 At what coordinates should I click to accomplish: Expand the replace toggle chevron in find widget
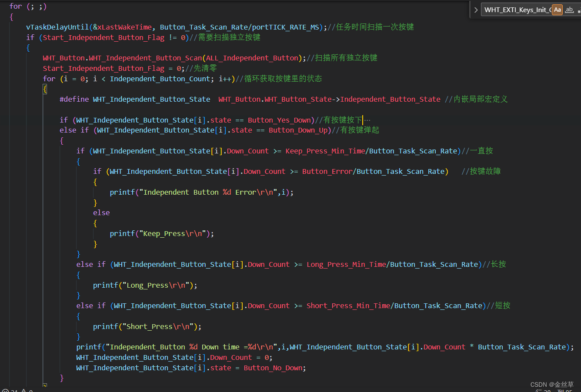476,10
